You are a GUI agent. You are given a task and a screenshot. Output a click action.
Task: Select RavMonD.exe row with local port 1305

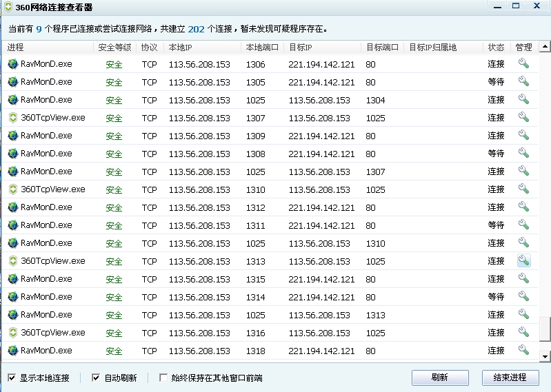(x=270, y=82)
